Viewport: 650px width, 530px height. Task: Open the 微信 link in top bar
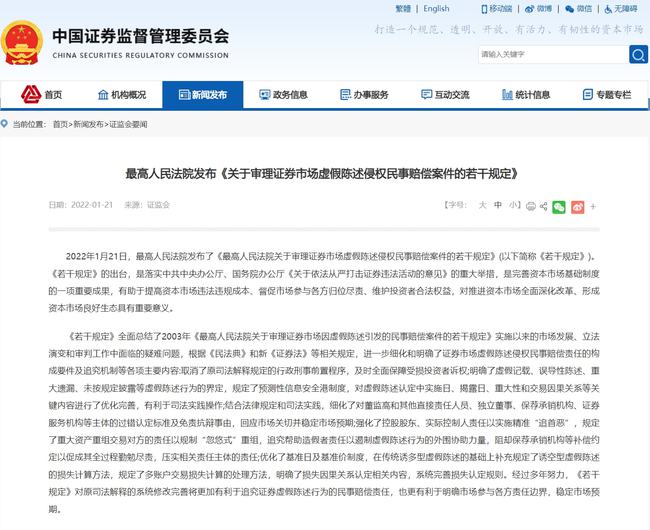coord(585,9)
